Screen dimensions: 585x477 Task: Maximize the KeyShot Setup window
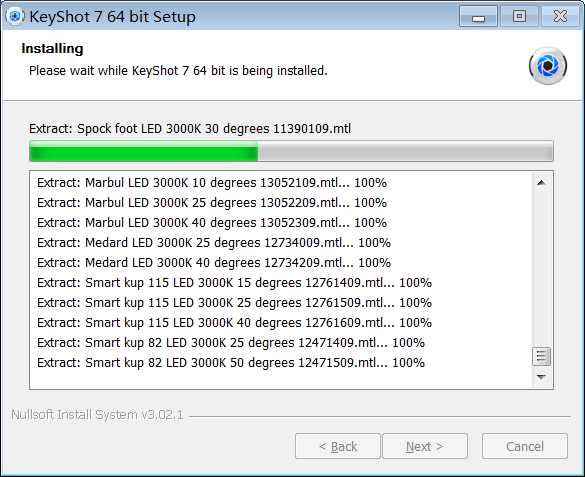tap(519, 16)
